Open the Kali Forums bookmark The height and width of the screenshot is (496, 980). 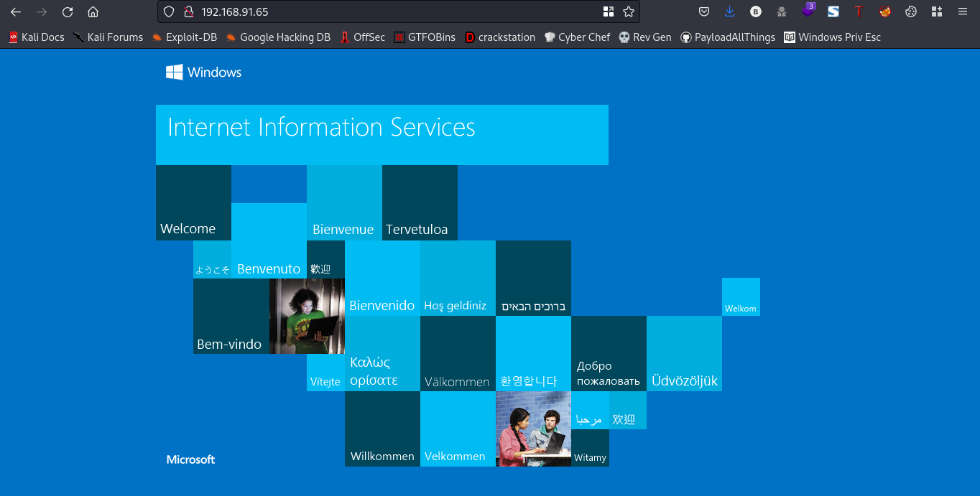tap(108, 37)
